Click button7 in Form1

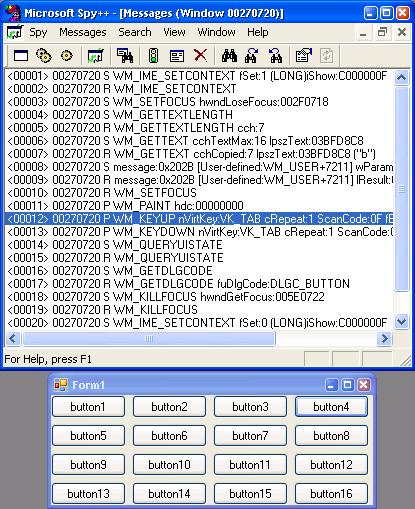pos(250,436)
